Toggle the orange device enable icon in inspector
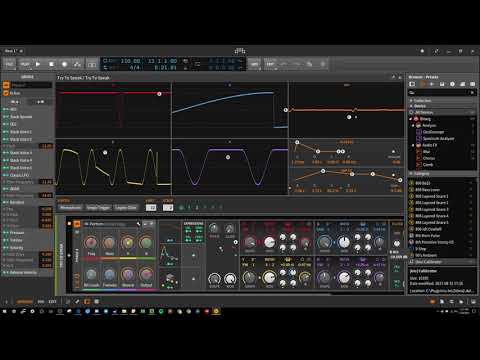 6,85
